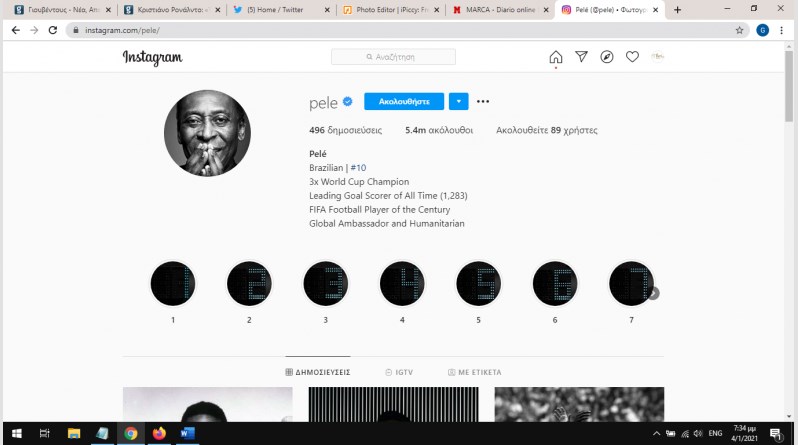This screenshot has width=798, height=445.
Task: Show next story highlights with arrow
Action: click(653, 293)
